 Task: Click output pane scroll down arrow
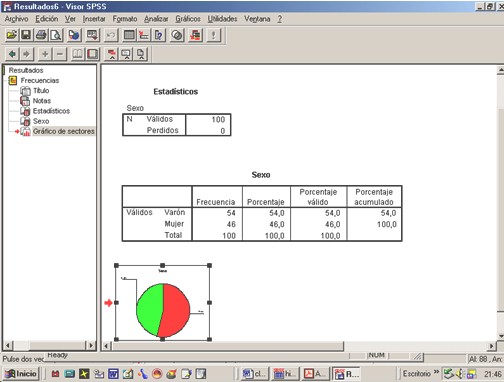pyautogui.click(x=500, y=336)
